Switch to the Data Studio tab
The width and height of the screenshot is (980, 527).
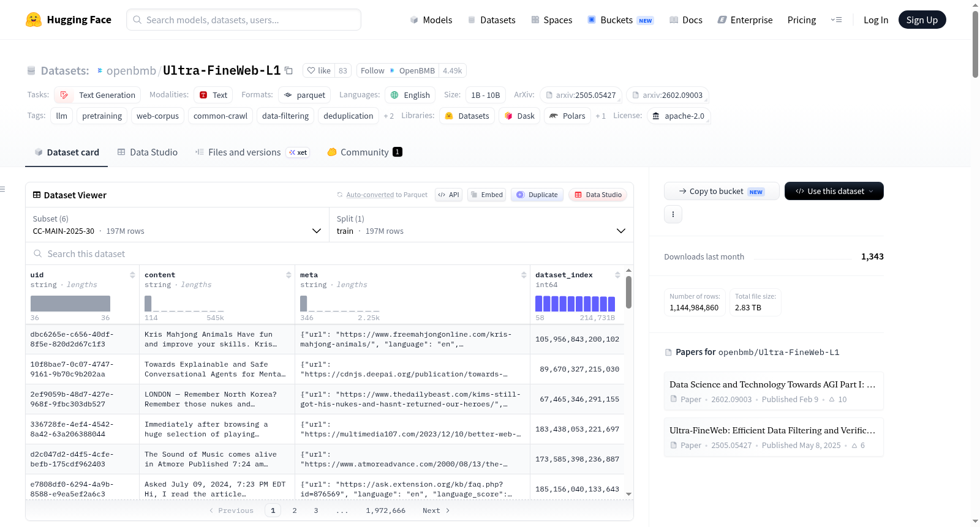[148, 152]
